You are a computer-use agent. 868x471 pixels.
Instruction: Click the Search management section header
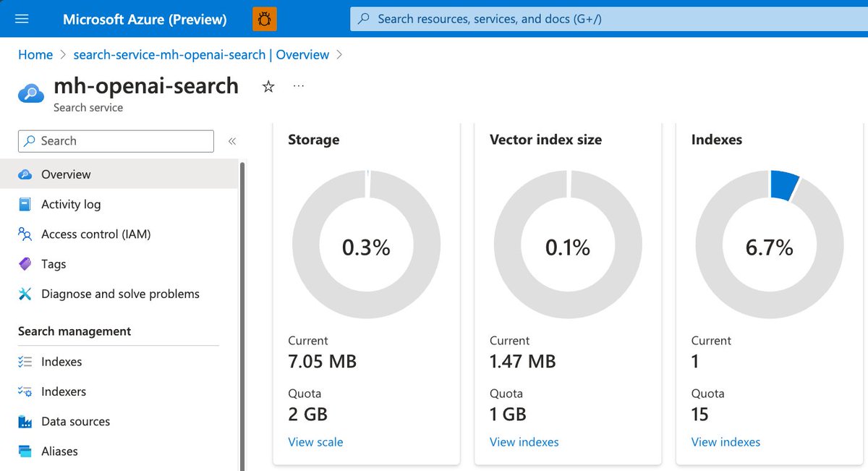click(75, 331)
